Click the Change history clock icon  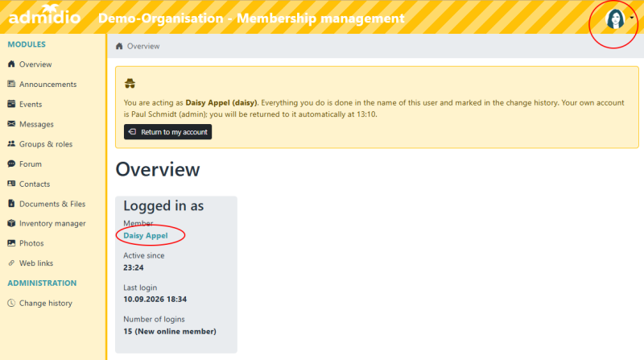click(11, 303)
